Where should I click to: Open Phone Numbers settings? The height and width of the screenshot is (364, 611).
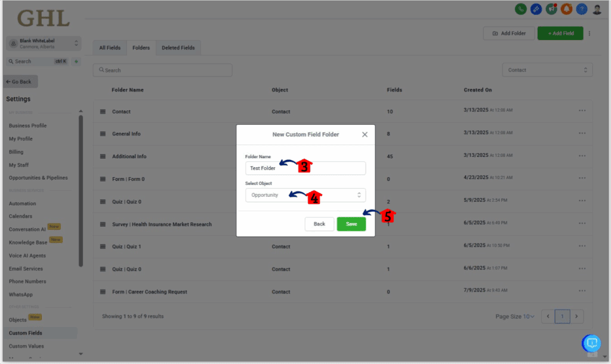click(27, 282)
